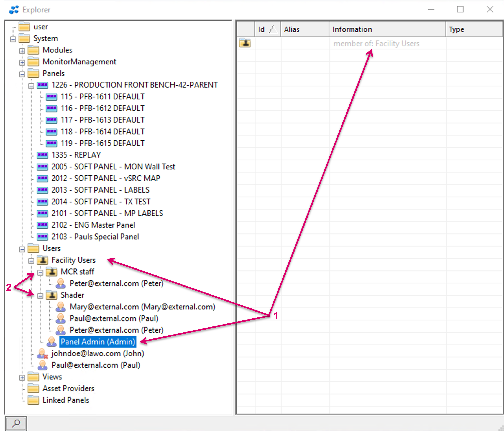The width and height of the screenshot is (504, 432).
Task: Click the panel icon for 1335 - REPLAY
Action: (42, 155)
